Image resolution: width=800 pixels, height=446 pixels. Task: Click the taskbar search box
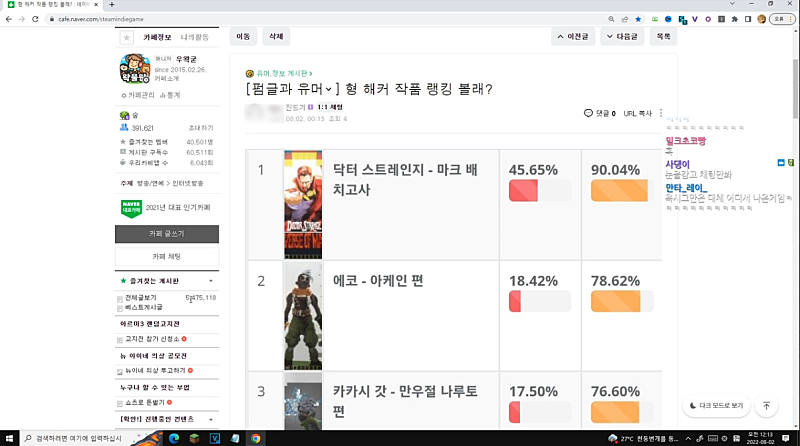[x=76, y=438]
